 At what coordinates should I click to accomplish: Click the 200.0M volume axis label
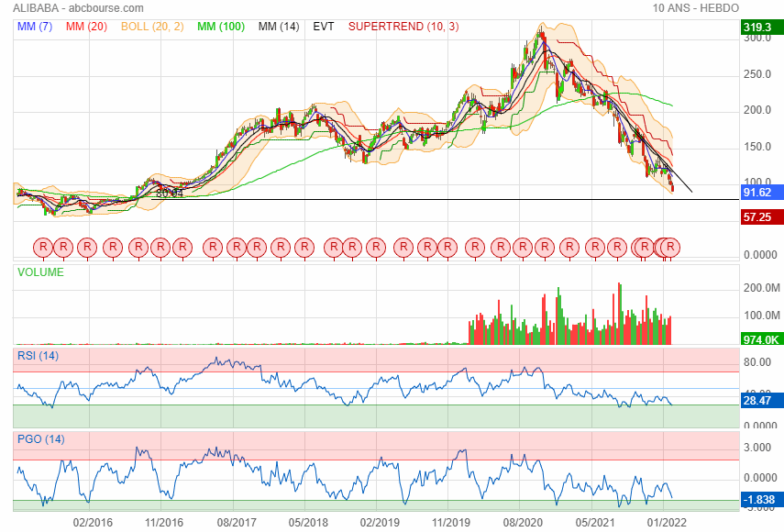pos(761,288)
